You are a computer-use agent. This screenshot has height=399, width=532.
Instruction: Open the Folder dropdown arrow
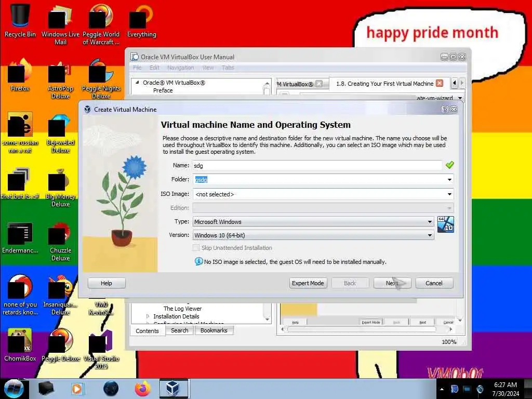[x=449, y=179]
